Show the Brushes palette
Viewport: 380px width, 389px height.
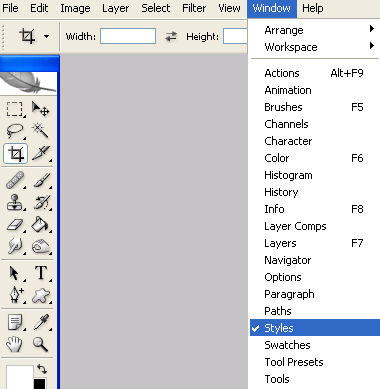point(315,107)
